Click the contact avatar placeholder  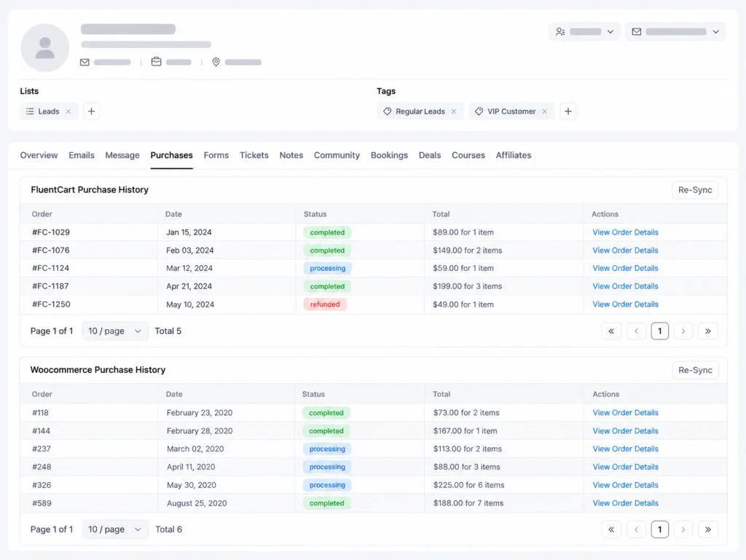pyautogui.click(x=44, y=47)
